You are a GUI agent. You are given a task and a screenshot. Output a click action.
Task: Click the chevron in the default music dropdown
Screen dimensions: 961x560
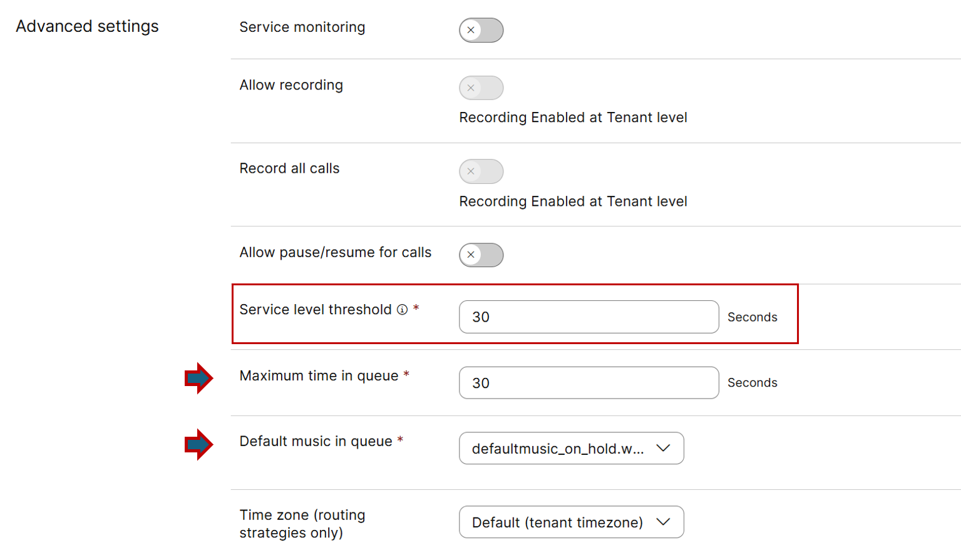click(x=663, y=448)
